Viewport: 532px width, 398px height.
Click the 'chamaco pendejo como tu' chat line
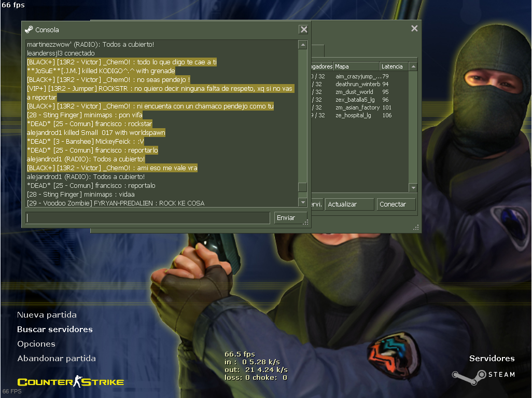150,106
